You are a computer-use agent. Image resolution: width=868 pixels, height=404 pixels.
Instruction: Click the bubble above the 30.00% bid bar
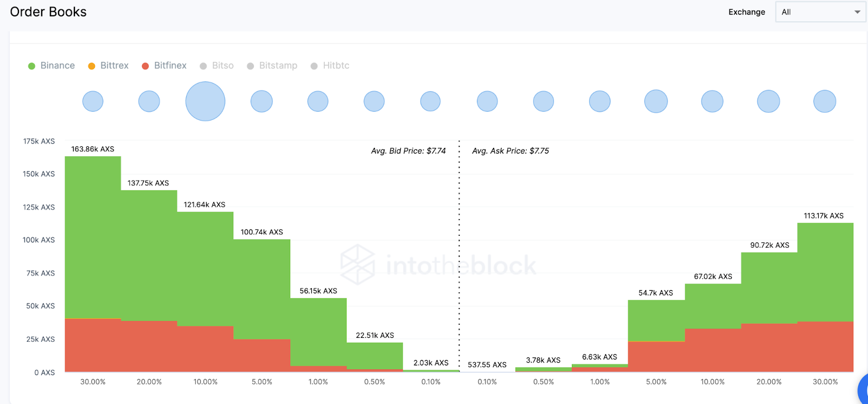(93, 101)
